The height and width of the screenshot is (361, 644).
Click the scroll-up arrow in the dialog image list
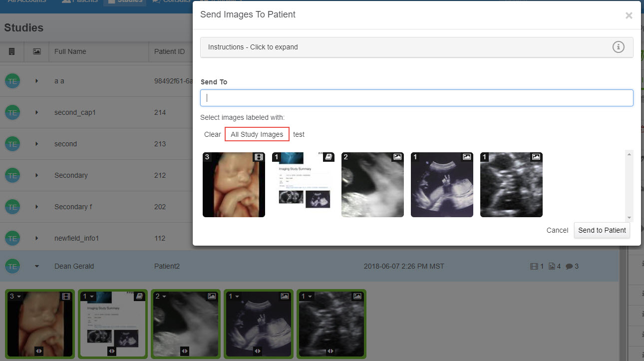(629, 154)
